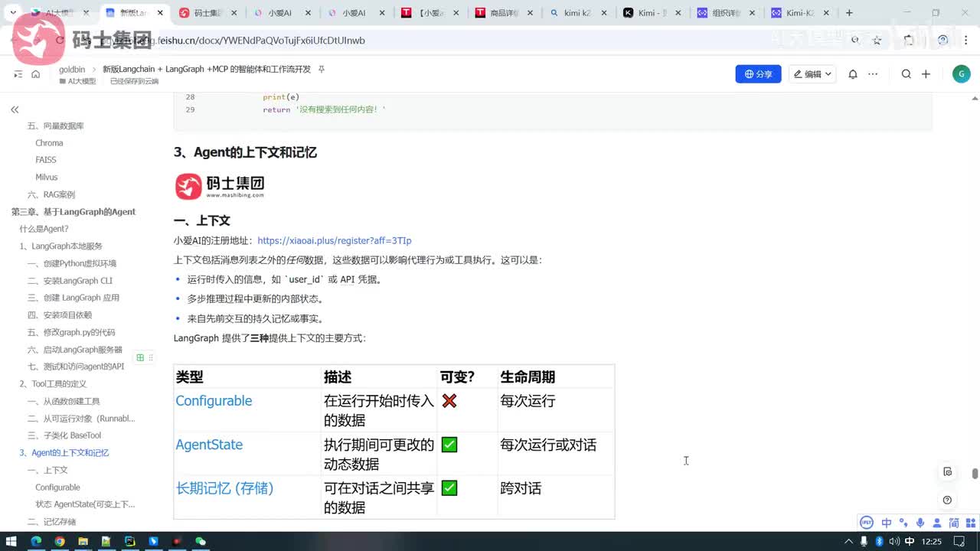The width and height of the screenshot is (980, 551).
Task: Open WeChat from the taskbar
Action: click(x=201, y=542)
